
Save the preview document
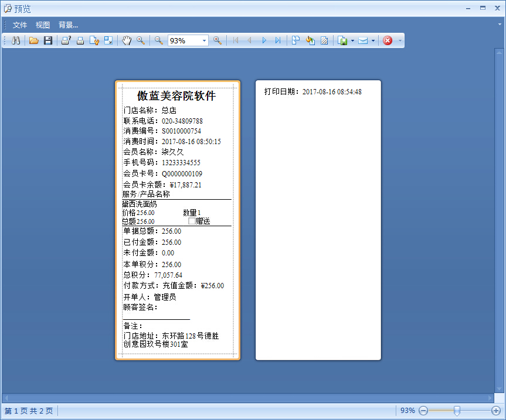48,40
